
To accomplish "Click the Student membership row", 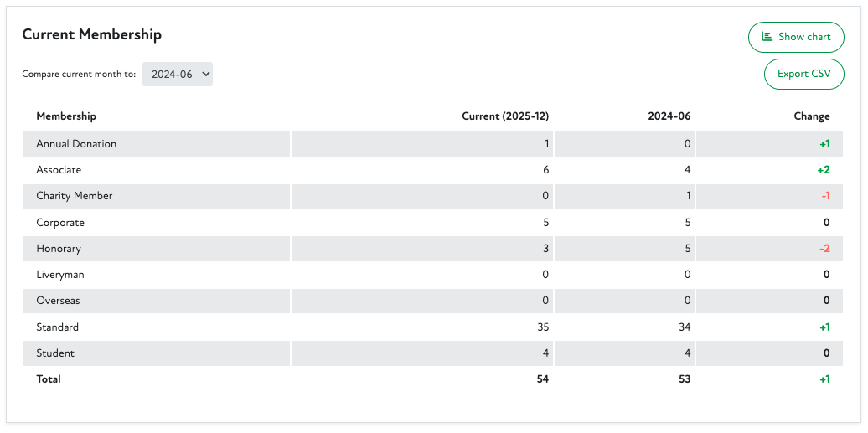I will point(55,353).
